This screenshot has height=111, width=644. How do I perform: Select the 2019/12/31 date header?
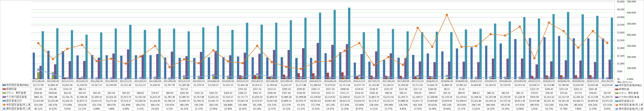tap(534, 81)
